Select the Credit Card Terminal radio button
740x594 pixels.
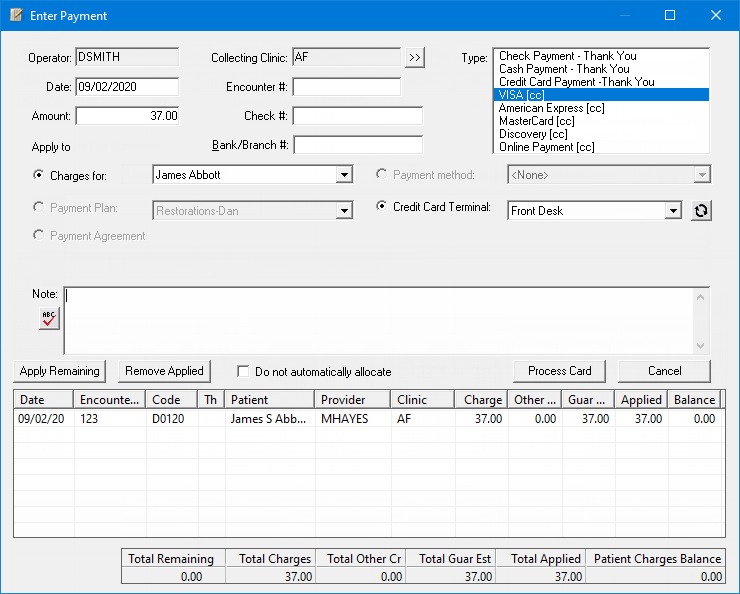tap(381, 207)
